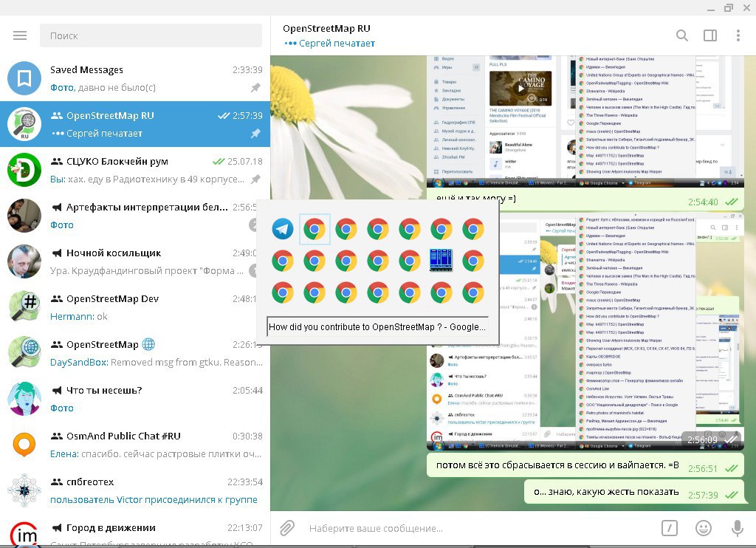The height and width of the screenshot is (548, 756).
Task: Open the СЦУКО Блокчейн рум chat name
Action: (117, 162)
